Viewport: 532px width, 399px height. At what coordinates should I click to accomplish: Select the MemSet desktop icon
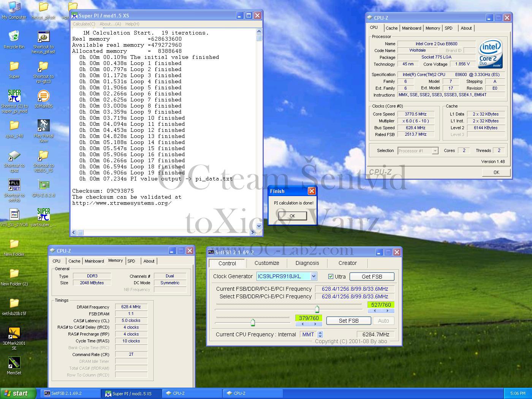[14, 366]
